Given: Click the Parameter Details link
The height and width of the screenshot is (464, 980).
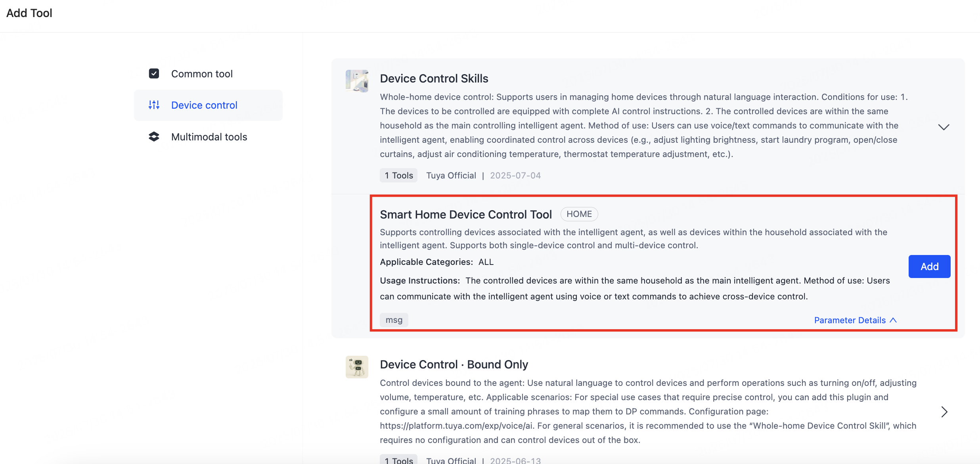Looking at the screenshot, I should [850, 320].
